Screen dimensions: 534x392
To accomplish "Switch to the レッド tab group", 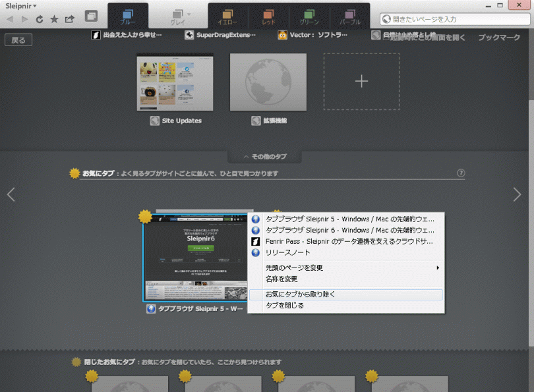I will click(x=268, y=17).
